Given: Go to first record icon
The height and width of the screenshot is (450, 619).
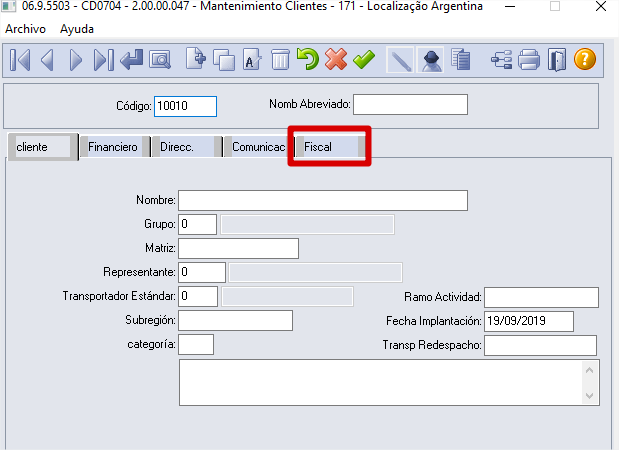Looking at the screenshot, I should pos(20,60).
